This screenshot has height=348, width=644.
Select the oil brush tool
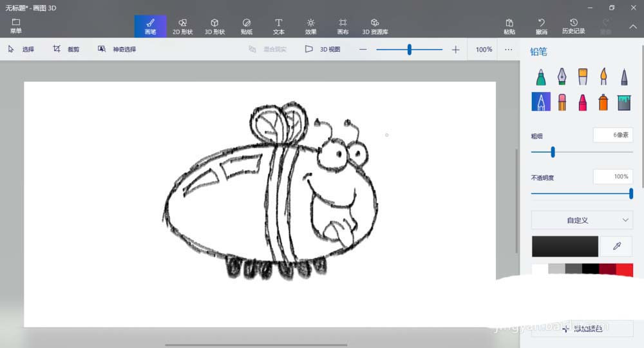tap(582, 77)
